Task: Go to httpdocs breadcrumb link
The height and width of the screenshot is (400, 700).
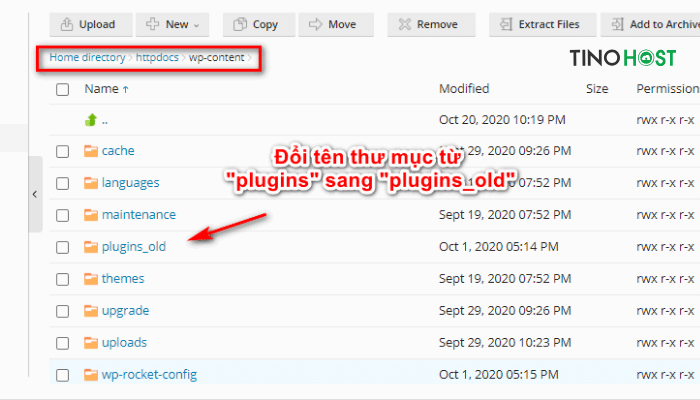Action: pyautogui.click(x=157, y=58)
